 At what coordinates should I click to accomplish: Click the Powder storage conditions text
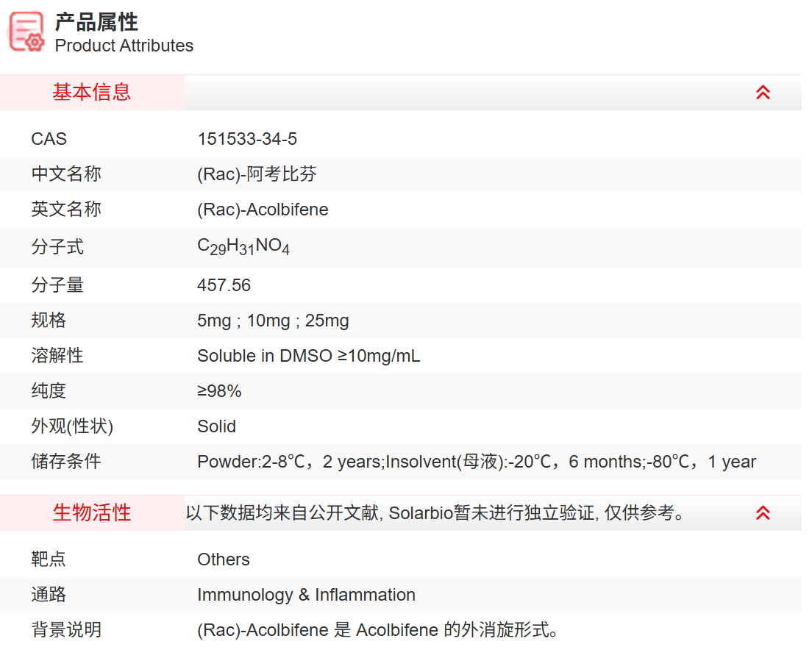pos(476,462)
